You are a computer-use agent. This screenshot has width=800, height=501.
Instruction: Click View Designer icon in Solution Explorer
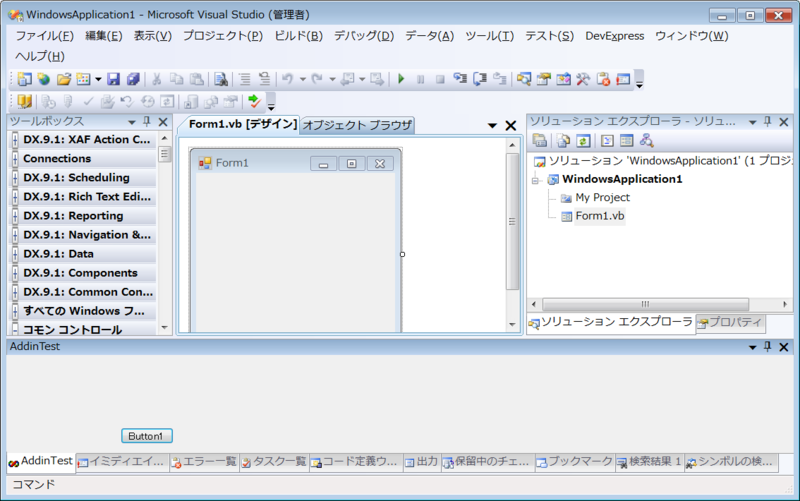pos(627,140)
